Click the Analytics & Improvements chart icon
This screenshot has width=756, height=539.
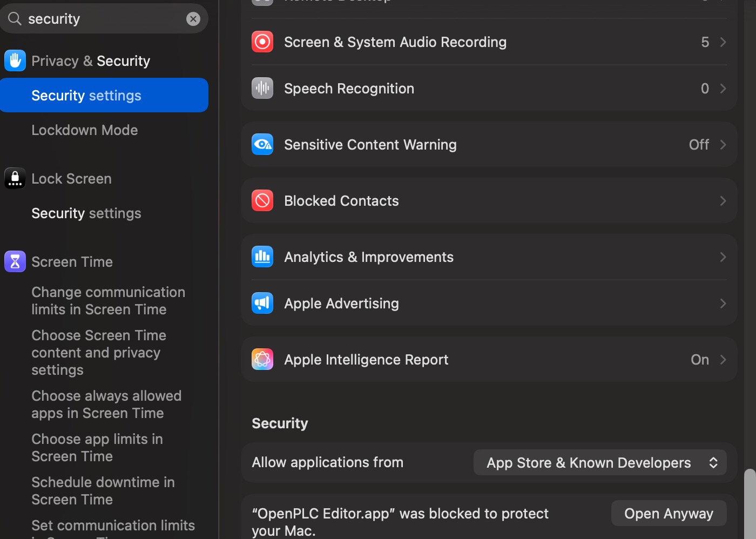click(262, 257)
